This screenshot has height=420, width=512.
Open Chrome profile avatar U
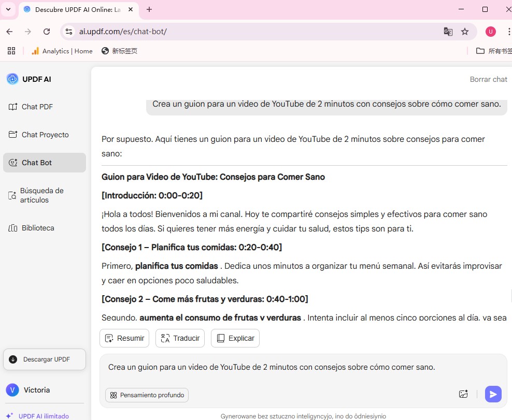pyautogui.click(x=490, y=32)
